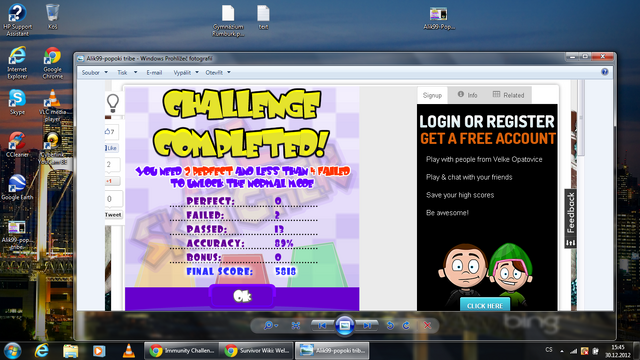Start the slideshow with the center button
640x360 pixels.
(x=344, y=326)
